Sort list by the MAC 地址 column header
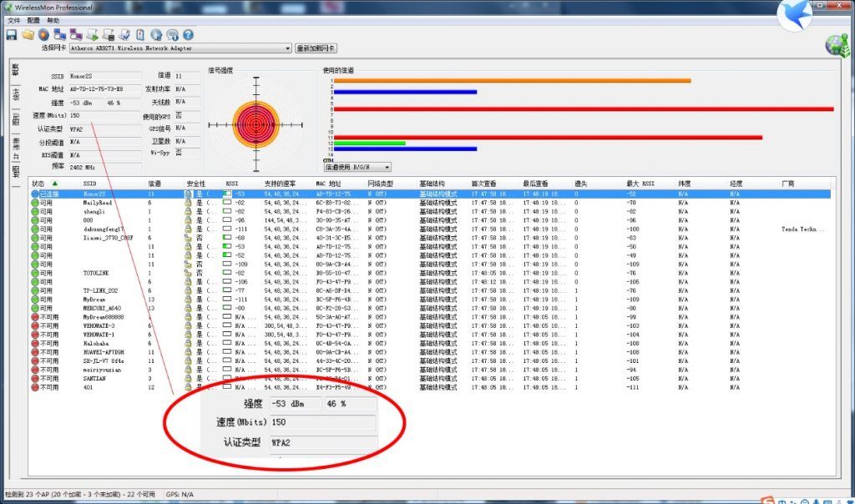 328,184
